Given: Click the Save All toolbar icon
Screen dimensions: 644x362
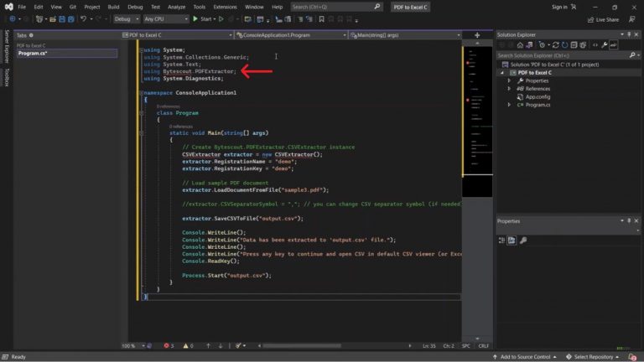Looking at the screenshot, I should pyautogui.click(x=70, y=18).
